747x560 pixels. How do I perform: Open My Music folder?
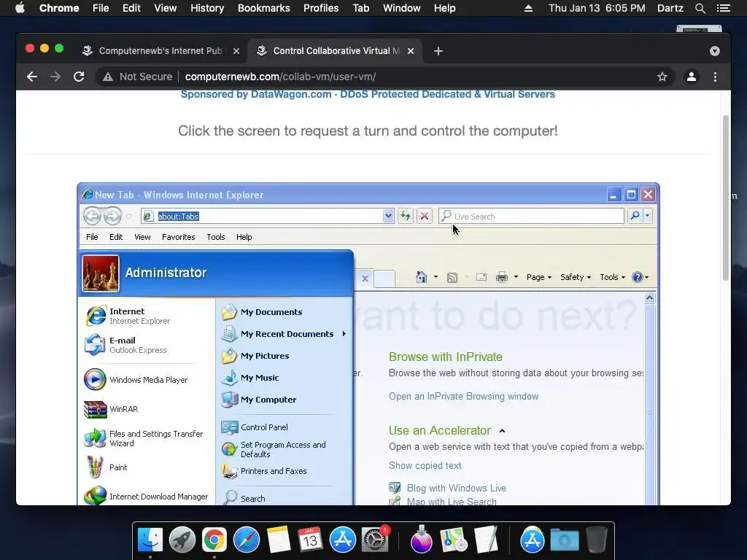tap(250, 378)
